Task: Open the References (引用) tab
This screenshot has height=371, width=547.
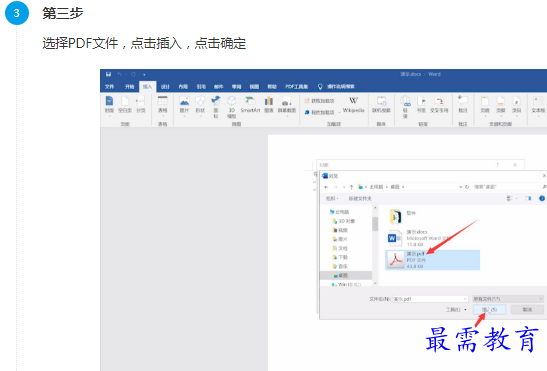Action: pyautogui.click(x=201, y=87)
